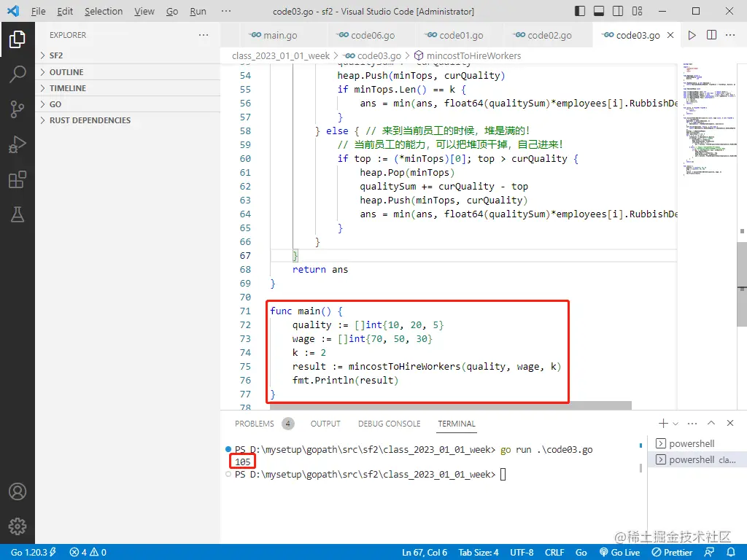This screenshot has height=560, width=747.
Task: Select the second powershell cla... terminal
Action: (697, 459)
